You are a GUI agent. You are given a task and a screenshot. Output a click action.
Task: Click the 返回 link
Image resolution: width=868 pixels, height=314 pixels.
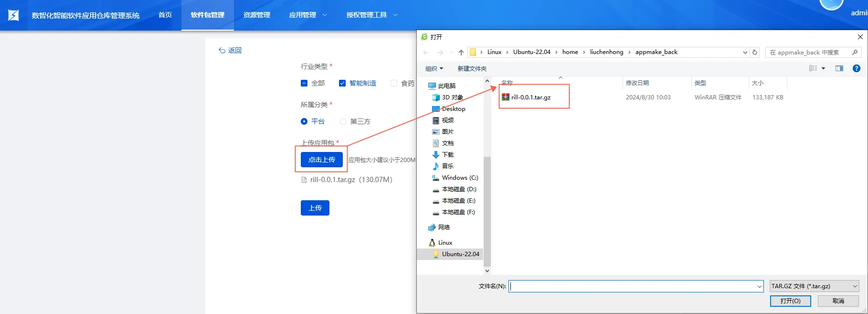(230, 50)
